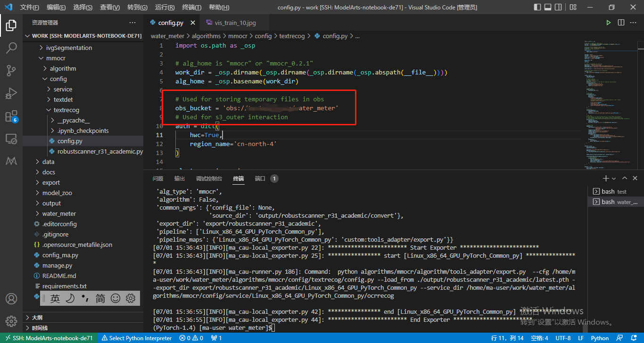Open the Manage gear in activity bar
The image size is (644, 343).
tap(11, 321)
